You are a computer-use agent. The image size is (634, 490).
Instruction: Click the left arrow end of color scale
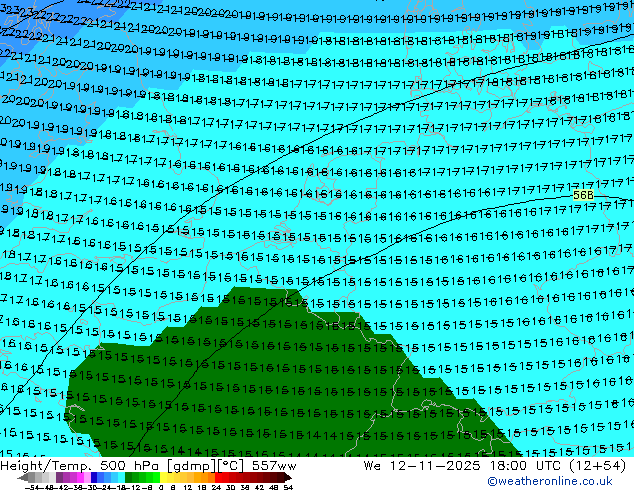point(23,477)
